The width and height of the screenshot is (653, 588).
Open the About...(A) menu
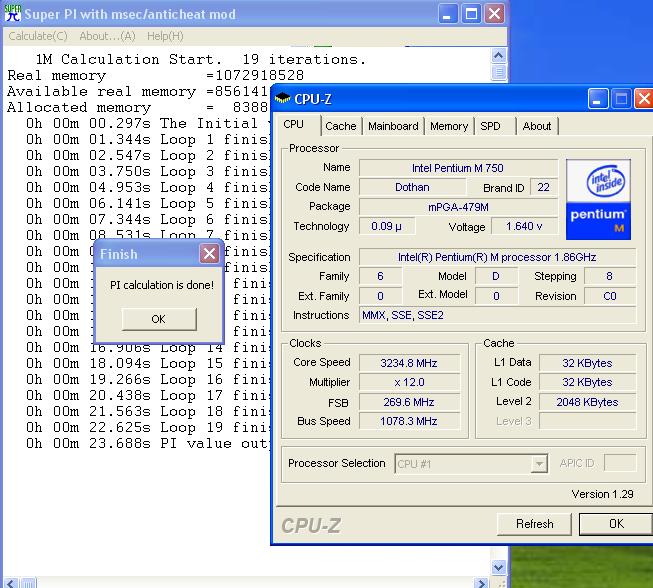coord(107,36)
